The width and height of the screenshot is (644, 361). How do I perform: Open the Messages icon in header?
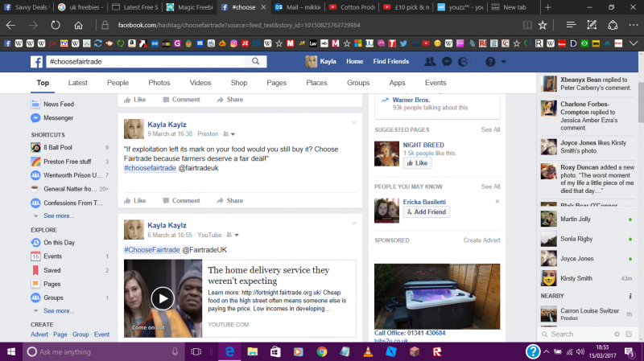point(447,62)
